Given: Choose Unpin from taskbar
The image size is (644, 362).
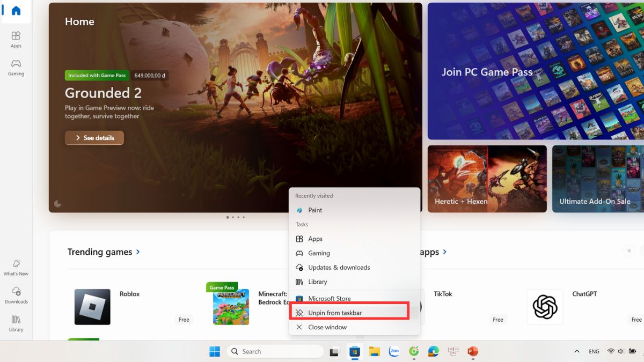Looking at the screenshot, I should click(x=354, y=313).
